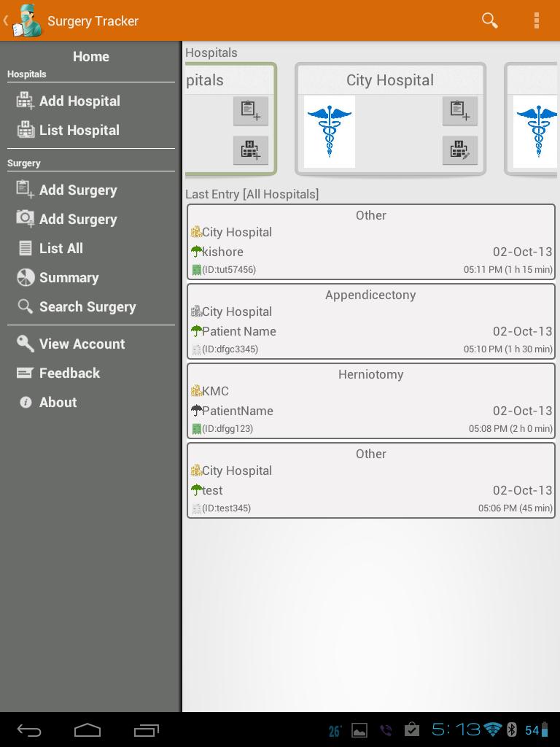Tap the ID:dfgc3345 label
The height and width of the screenshot is (747, 560).
[230, 349]
